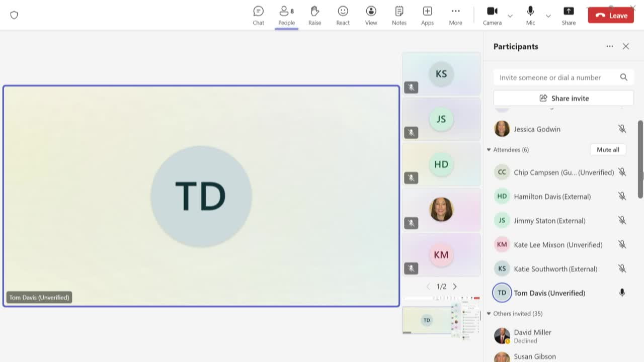644x362 pixels.
Task: Click the KM participant video tile
Action: [x=441, y=254]
